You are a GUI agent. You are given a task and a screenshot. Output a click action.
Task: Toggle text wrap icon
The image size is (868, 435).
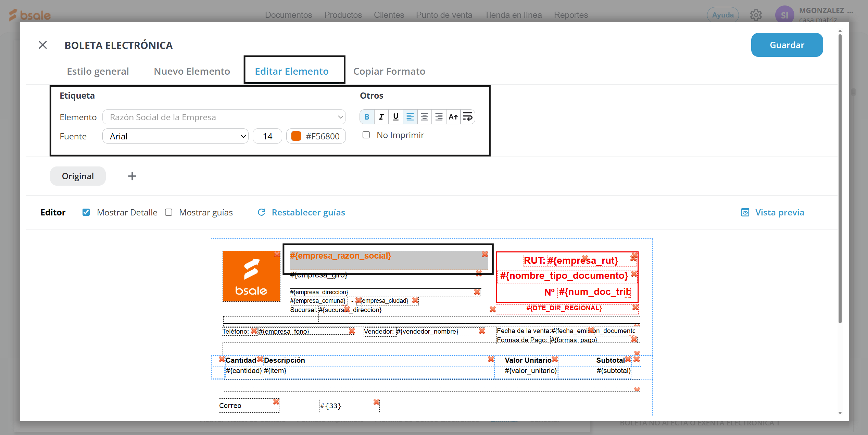tap(467, 117)
